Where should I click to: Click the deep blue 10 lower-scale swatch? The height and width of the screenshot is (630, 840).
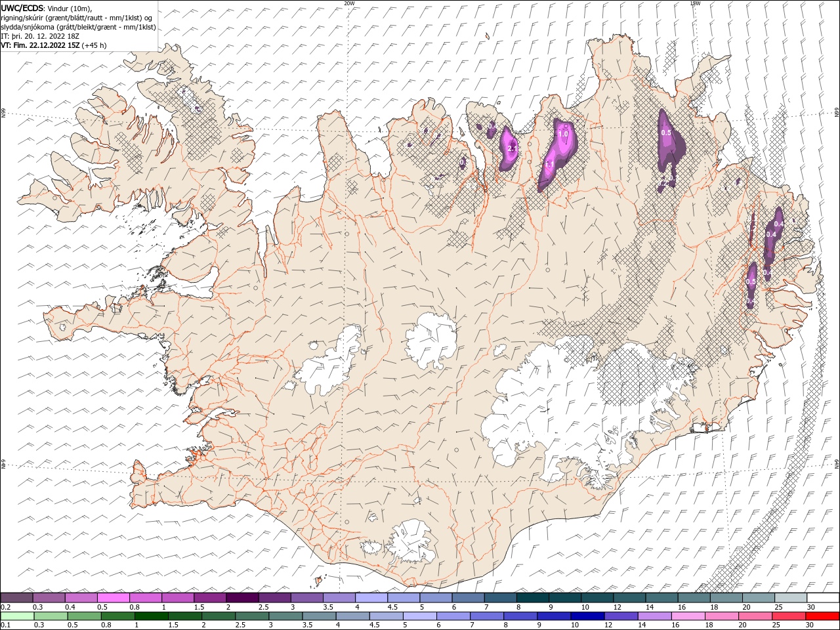587,616
